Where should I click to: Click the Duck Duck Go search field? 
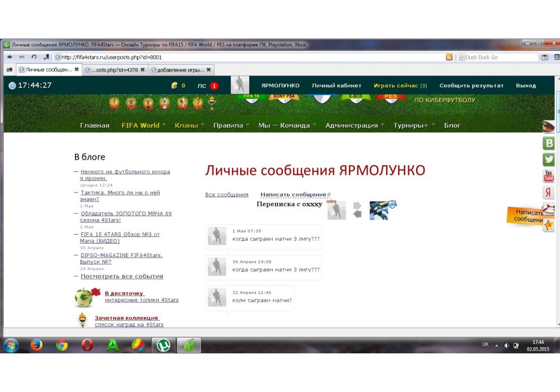click(x=498, y=57)
